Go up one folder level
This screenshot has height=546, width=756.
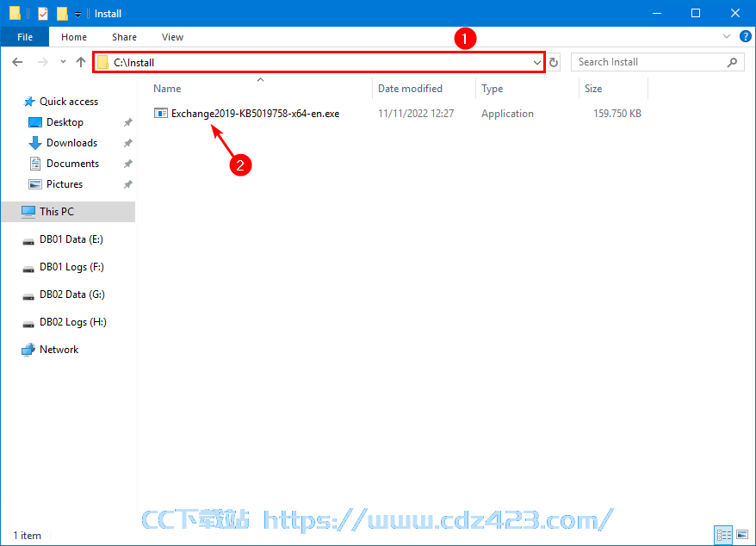pos(81,62)
